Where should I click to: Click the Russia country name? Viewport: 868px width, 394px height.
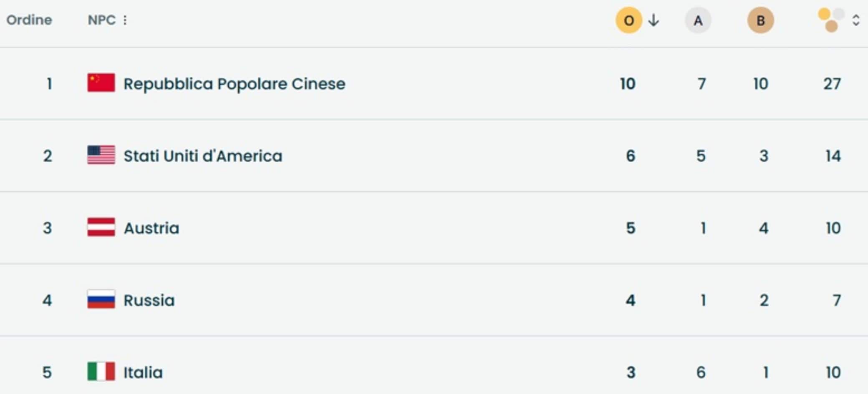click(x=149, y=300)
